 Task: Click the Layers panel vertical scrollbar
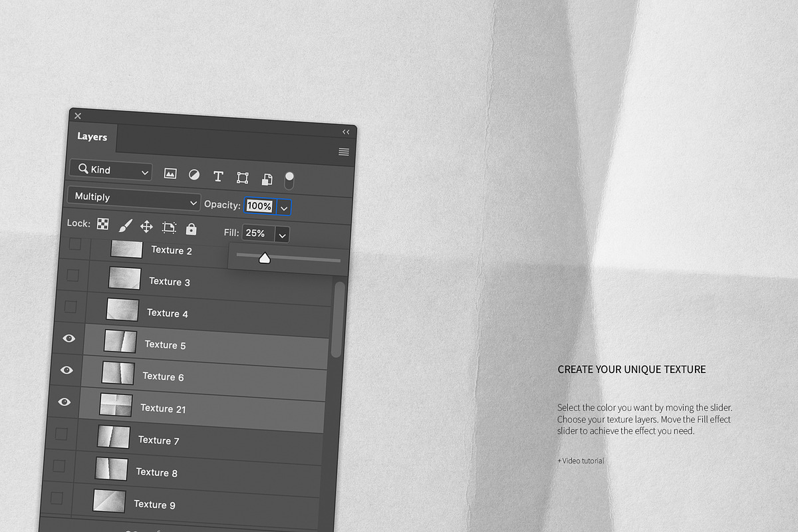tap(339, 319)
